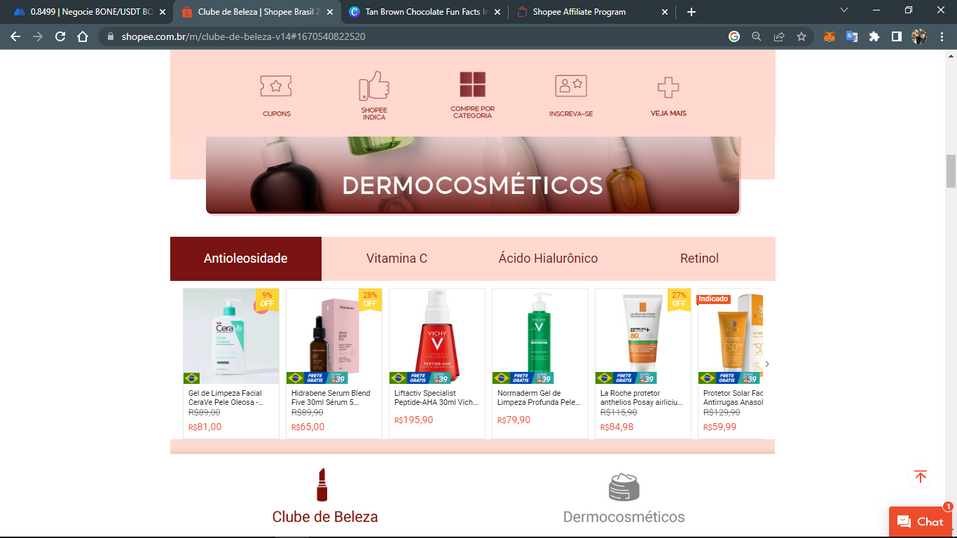Select Compre por Categoria grid icon
This screenshot has height=538, width=957.
pos(472,85)
